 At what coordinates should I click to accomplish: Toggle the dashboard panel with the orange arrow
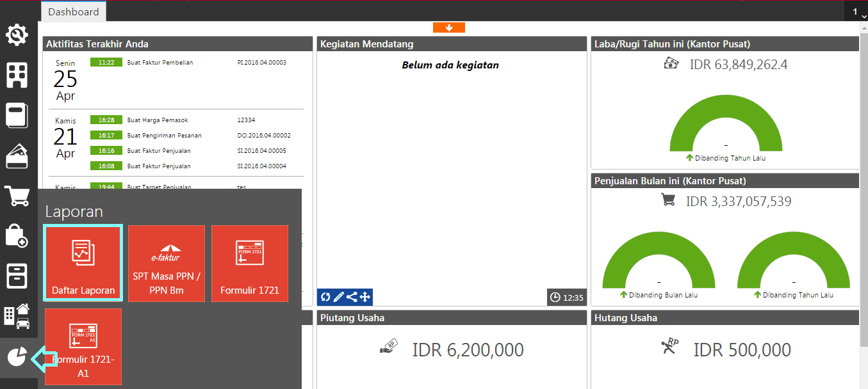449,28
